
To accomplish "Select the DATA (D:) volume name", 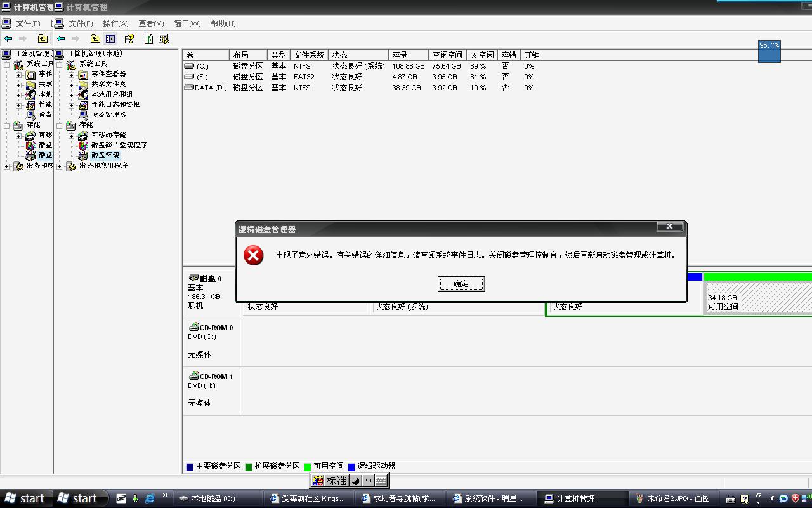I will tap(211, 88).
